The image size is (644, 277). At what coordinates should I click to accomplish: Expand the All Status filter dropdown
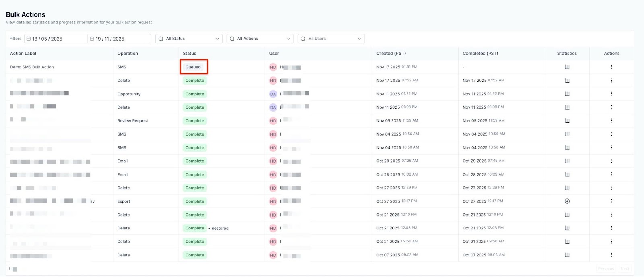[x=189, y=39]
